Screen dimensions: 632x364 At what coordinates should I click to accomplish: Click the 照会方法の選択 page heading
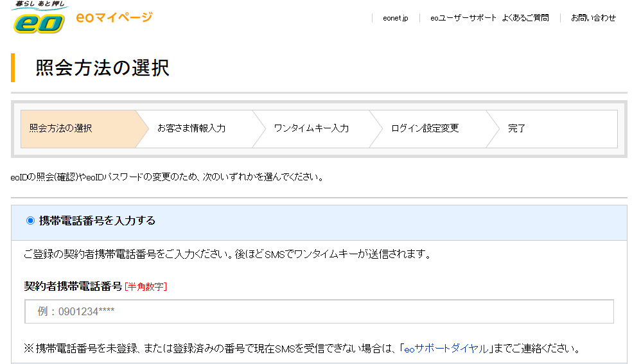[103, 68]
